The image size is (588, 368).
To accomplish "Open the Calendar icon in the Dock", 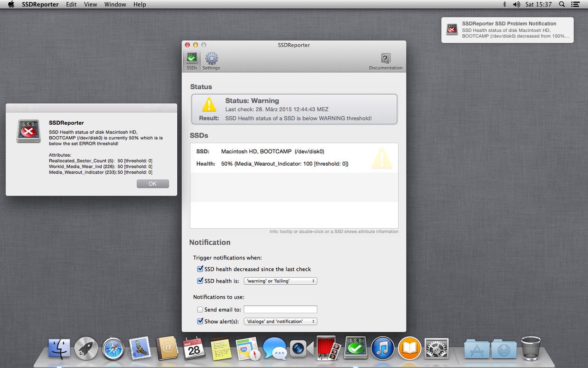I will pos(194,348).
